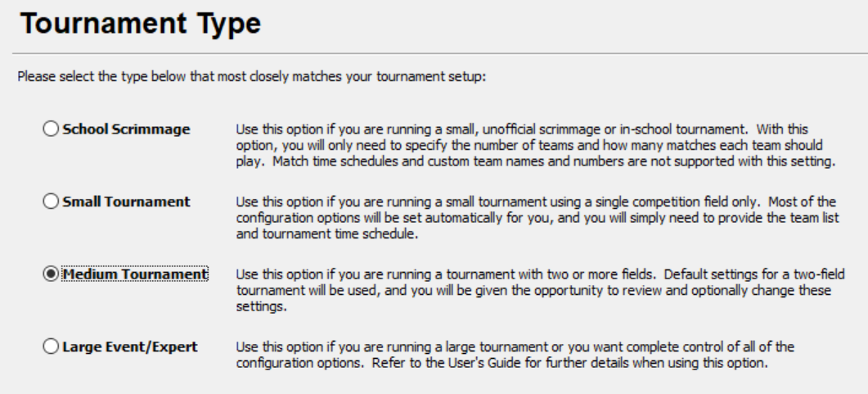Click the Medium Tournament description's first line
The image size is (868, 394).
pos(540,274)
